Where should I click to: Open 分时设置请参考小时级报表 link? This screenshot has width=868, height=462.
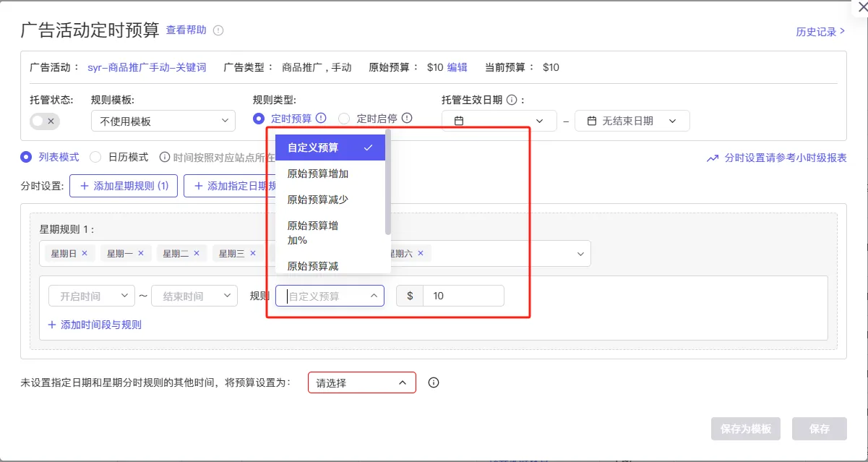(x=786, y=158)
